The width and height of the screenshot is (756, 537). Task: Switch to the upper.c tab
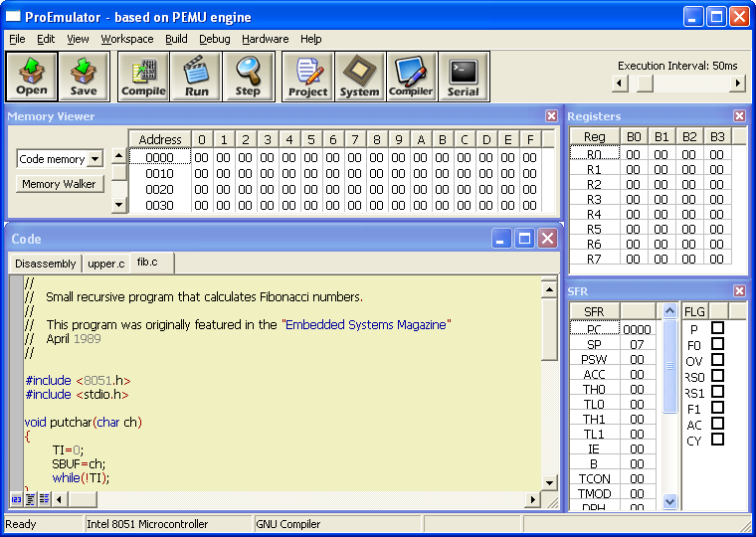tap(106, 264)
